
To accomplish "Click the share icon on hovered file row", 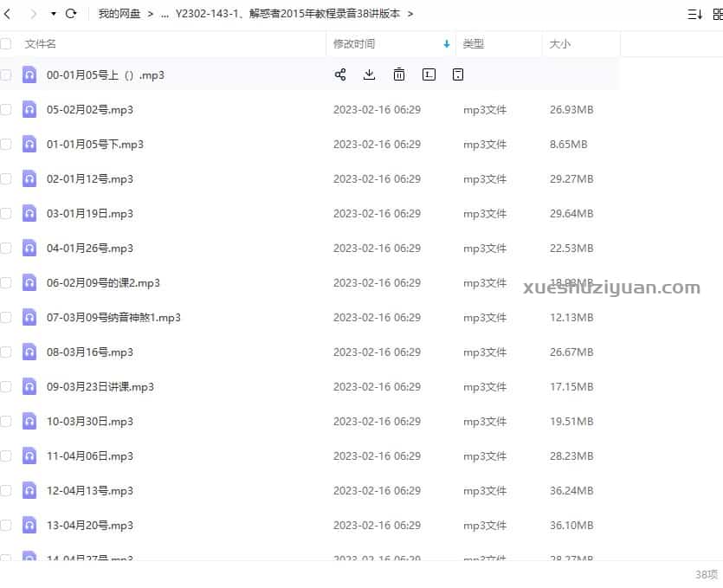I will coord(340,74).
